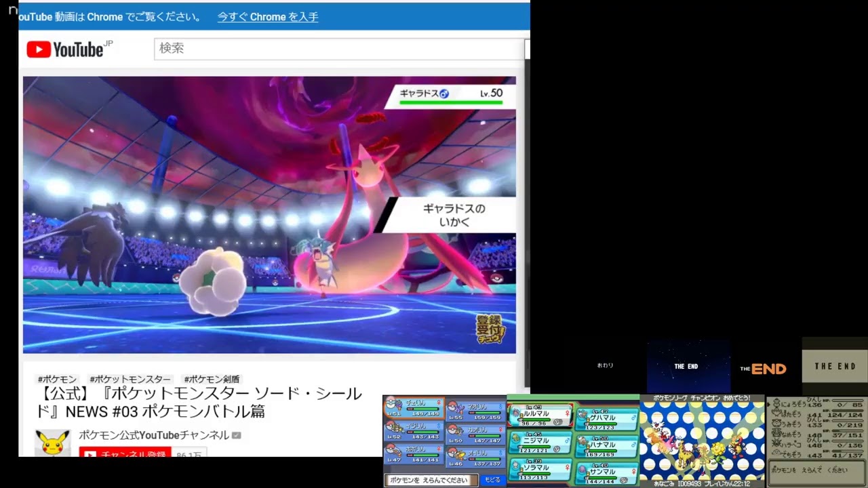Select うみぞう row in Game Boy party
Screen dimensions: 868x488
click(818, 424)
